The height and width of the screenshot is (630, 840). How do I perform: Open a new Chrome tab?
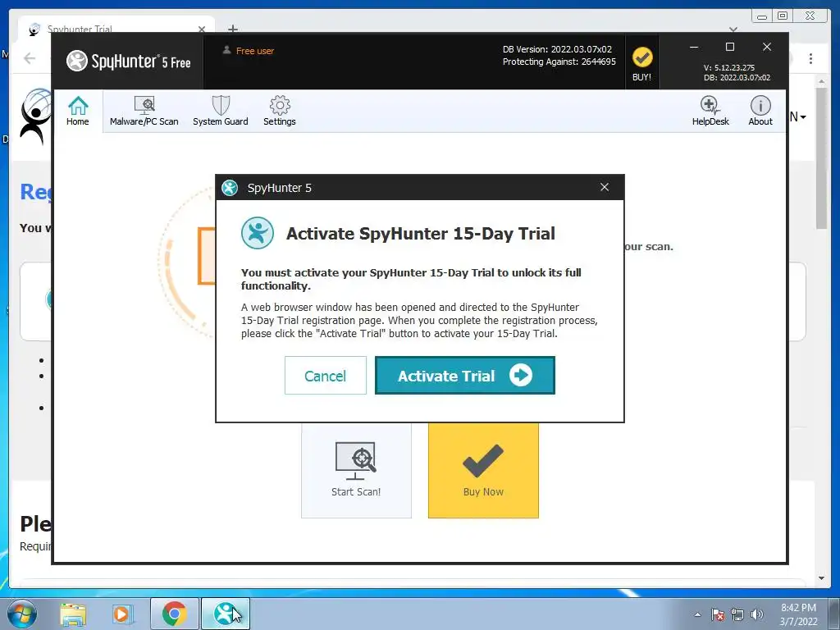[x=233, y=29]
